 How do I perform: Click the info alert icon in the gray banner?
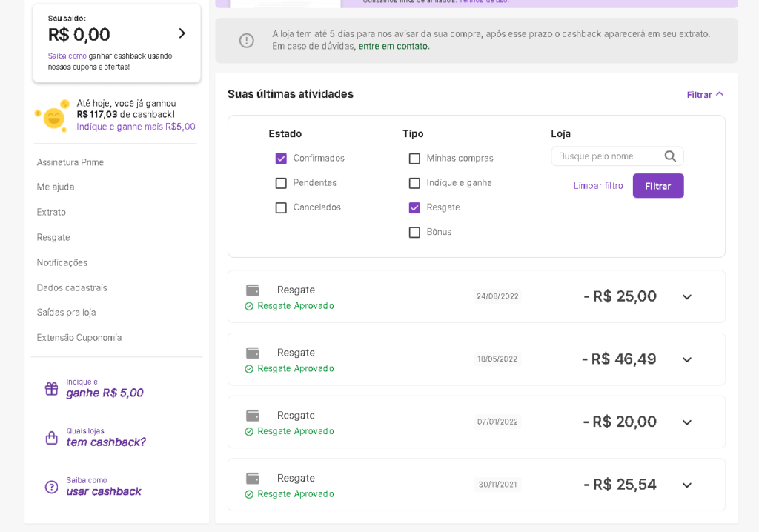(x=246, y=40)
